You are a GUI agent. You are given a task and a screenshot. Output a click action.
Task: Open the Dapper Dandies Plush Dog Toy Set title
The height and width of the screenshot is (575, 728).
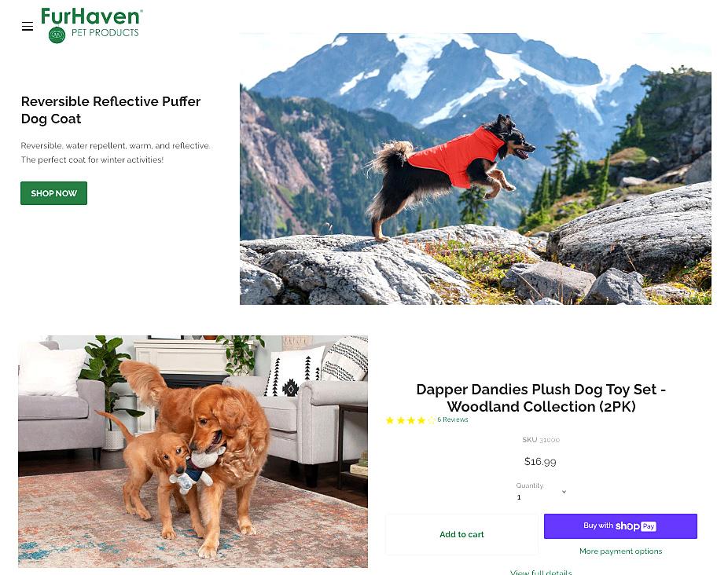coord(541,397)
